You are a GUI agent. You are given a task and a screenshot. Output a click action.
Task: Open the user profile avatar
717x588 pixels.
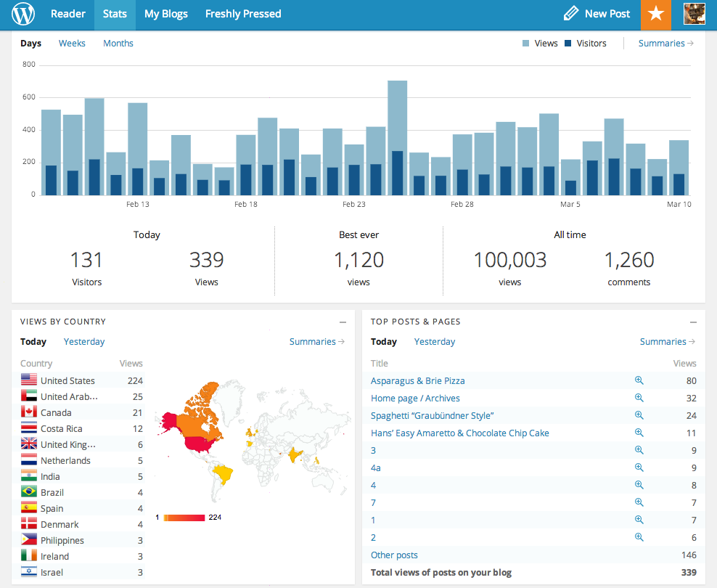[x=695, y=15]
